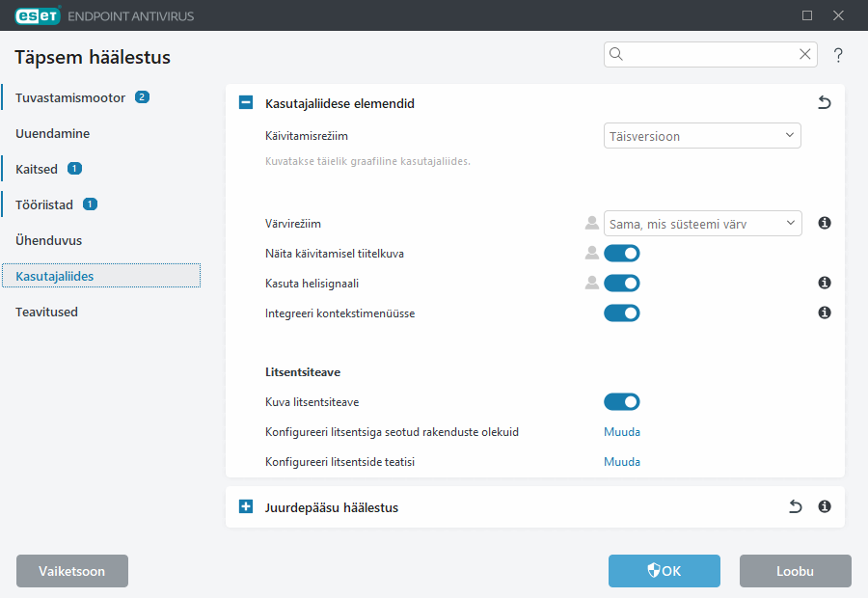Collapse the Kasutajaliidese elemendid section
Image resolution: width=868 pixels, height=598 pixels.
pyautogui.click(x=246, y=103)
